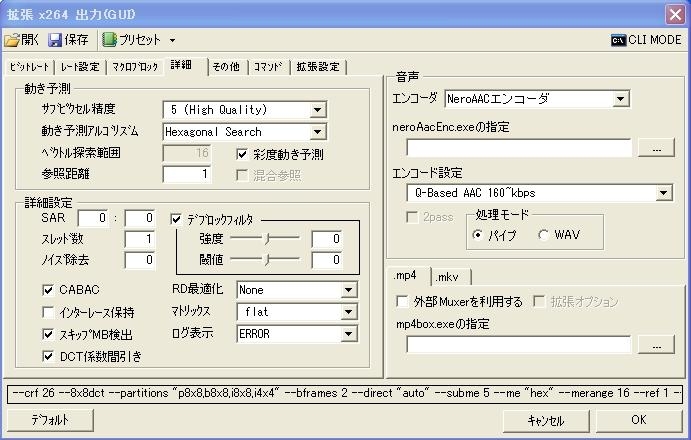Browse for neroAacEnc.exe with ... button
The height and width of the screenshot is (440, 691).
pos(657,148)
